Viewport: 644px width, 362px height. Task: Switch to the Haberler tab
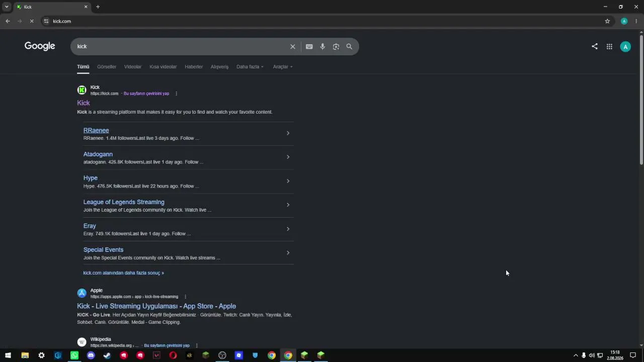click(194, 67)
